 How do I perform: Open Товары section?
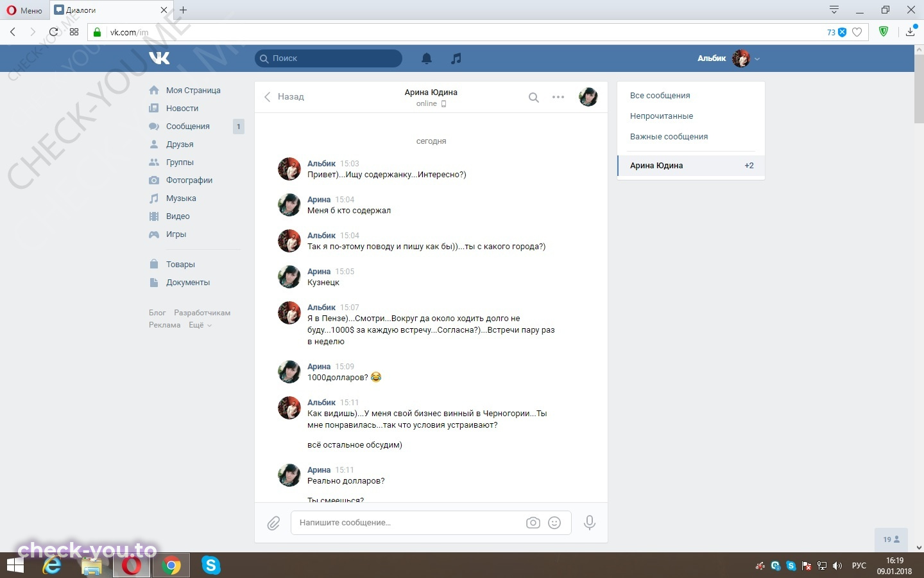pyautogui.click(x=180, y=265)
